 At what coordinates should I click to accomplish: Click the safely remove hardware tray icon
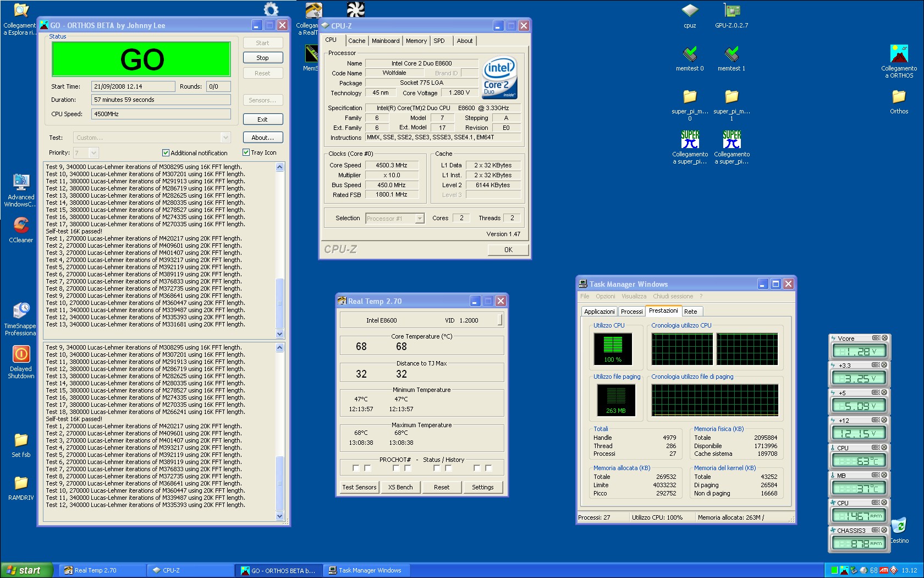[x=854, y=570]
